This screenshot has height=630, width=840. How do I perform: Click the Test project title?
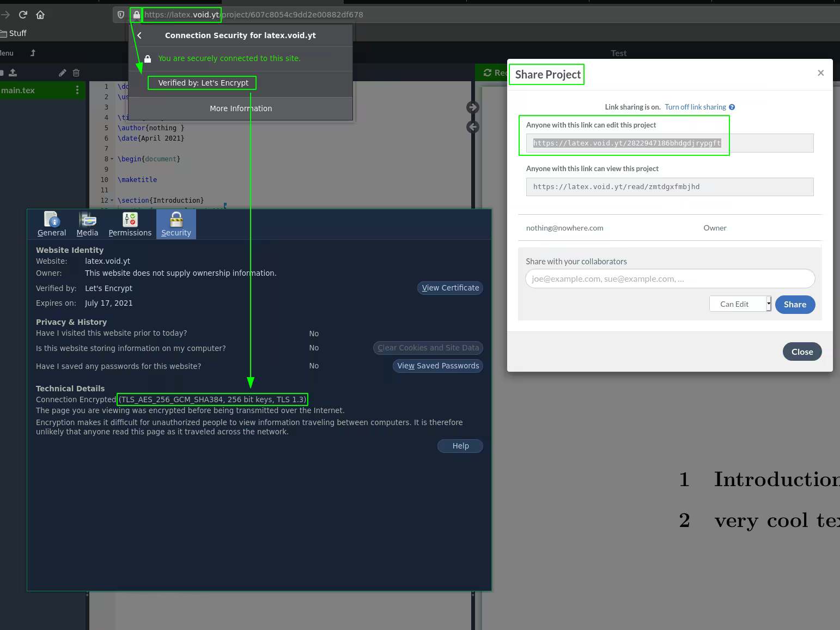coord(619,53)
